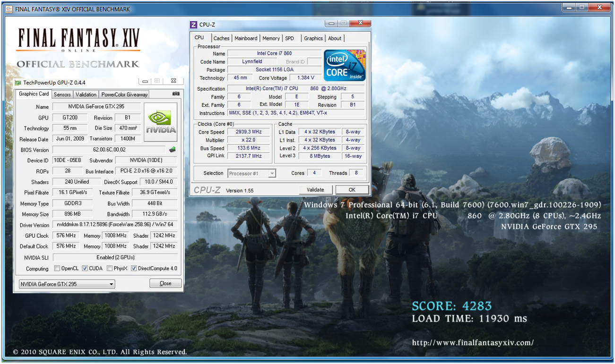Open the NVIDIA GeForce GTX 295 dropdown
The height and width of the screenshot is (364, 615).
[x=67, y=284]
